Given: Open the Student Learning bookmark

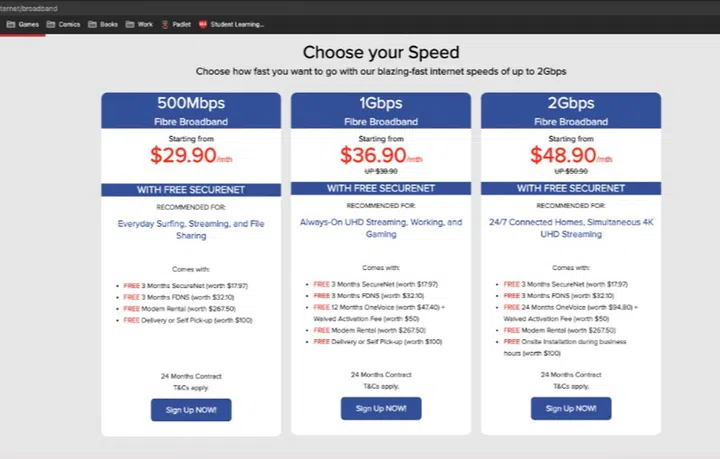Looking at the screenshot, I should pos(231,23).
